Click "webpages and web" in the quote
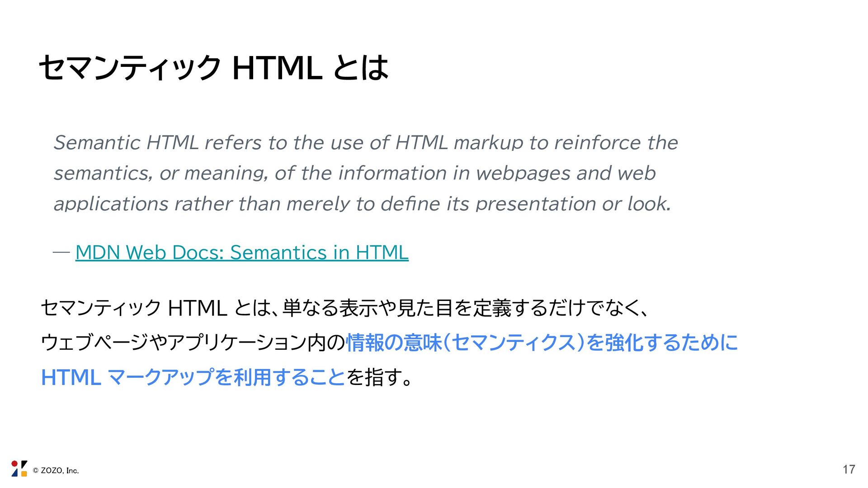This screenshot has width=868, height=488. tap(566, 173)
